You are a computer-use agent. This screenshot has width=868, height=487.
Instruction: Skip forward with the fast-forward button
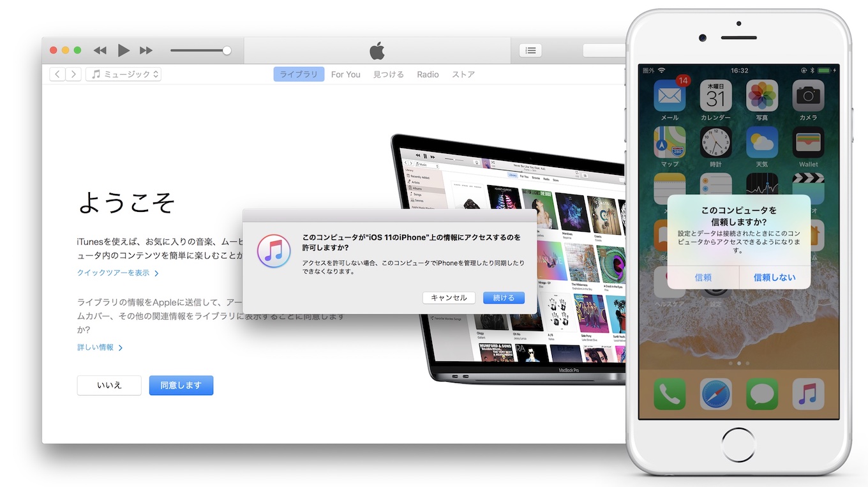(146, 50)
